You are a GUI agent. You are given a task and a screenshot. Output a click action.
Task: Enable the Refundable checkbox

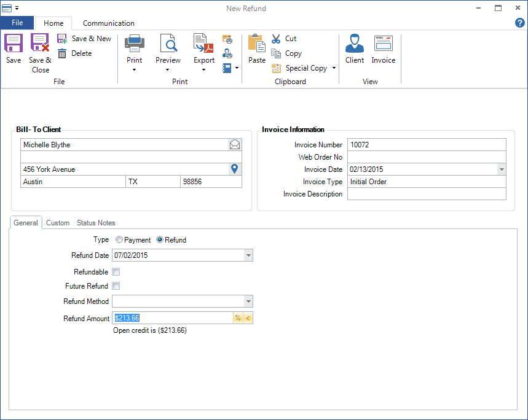(116, 271)
